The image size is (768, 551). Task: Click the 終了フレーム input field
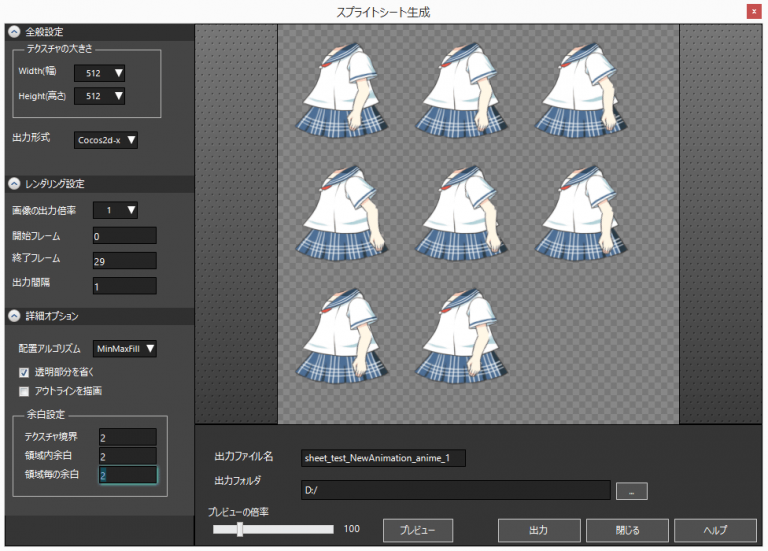pyautogui.click(x=124, y=261)
